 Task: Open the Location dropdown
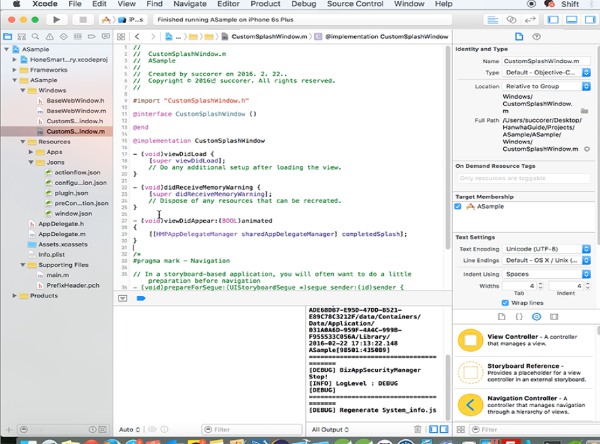(x=546, y=87)
